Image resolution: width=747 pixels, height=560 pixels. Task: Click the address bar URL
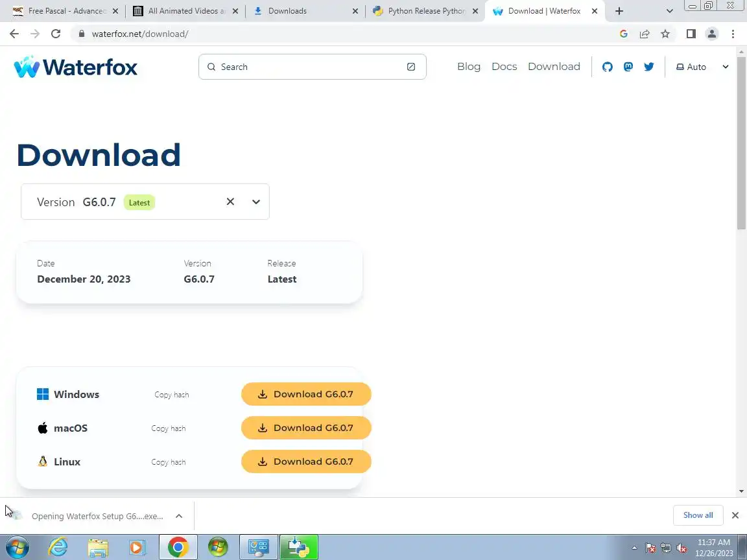tap(140, 34)
